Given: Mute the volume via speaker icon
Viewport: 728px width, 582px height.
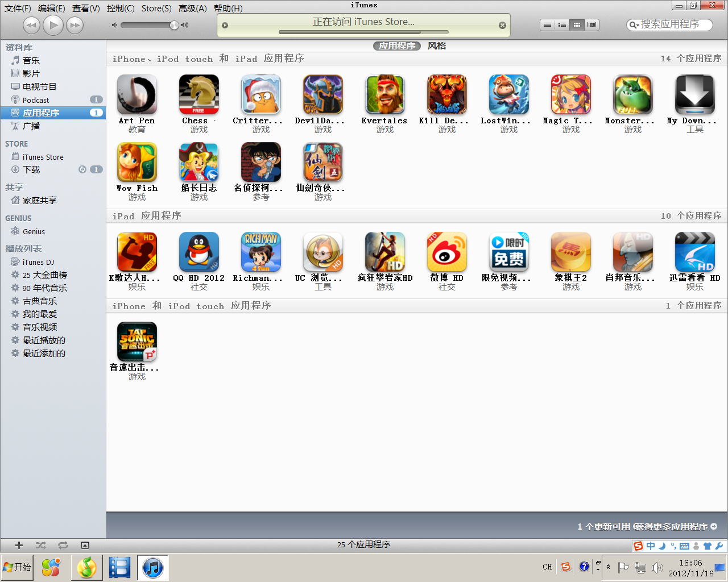Looking at the screenshot, I should (x=114, y=25).
